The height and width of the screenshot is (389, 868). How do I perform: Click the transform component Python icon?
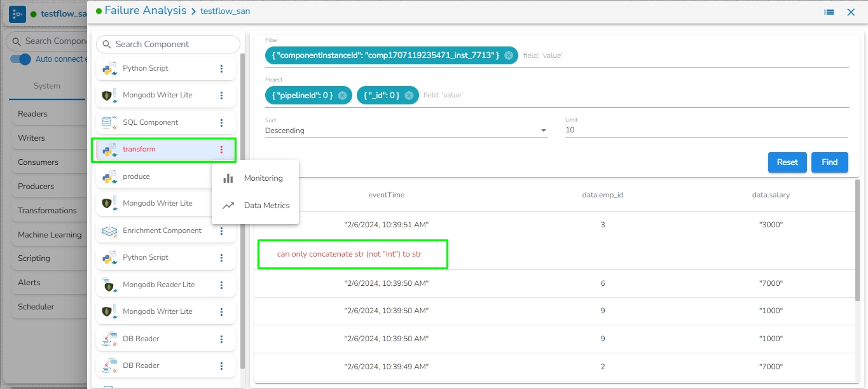(x=109, y=150)
